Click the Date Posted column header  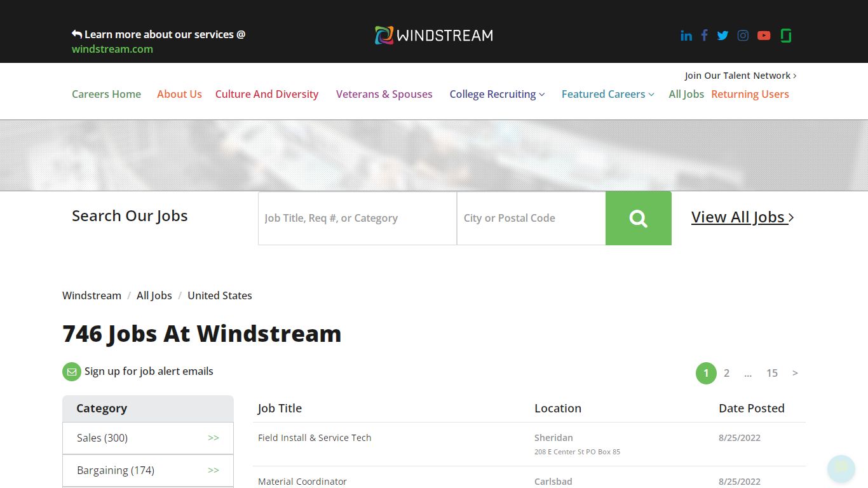[x=752, y=408]
